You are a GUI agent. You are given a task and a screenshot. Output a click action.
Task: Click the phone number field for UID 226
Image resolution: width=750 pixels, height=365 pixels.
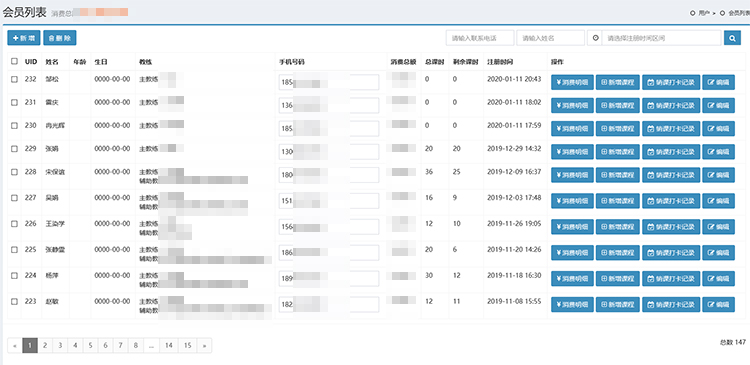329,226
